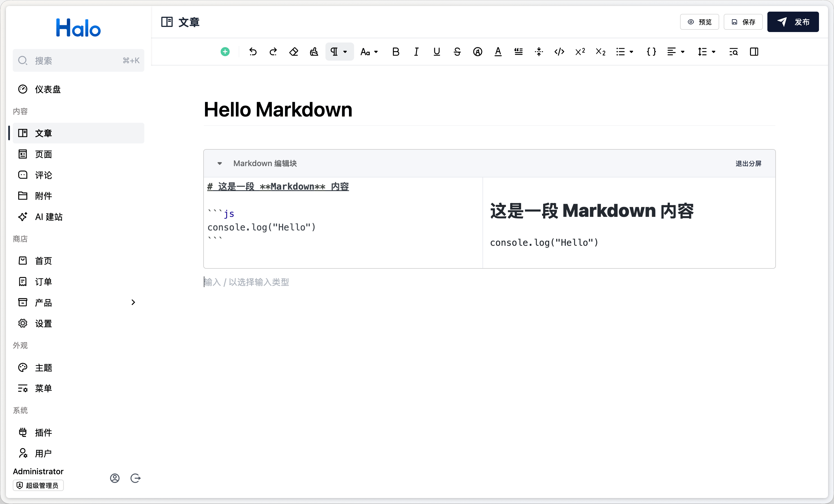Image resolution: width=834 pixels, height=504 pixels.
Task: Toggle bold formatting
Action: [396, 52]
